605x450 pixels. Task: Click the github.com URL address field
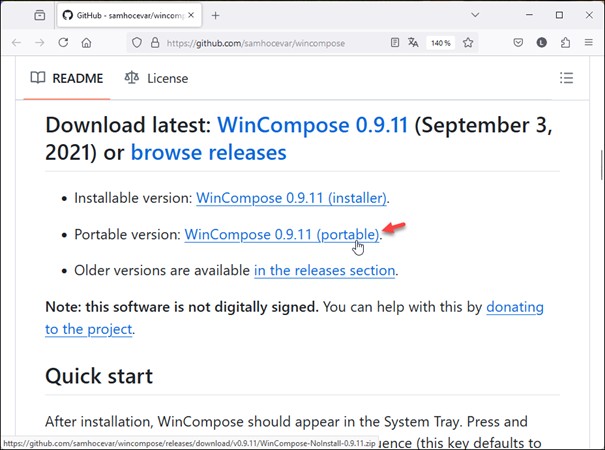[x=270, y=43]
